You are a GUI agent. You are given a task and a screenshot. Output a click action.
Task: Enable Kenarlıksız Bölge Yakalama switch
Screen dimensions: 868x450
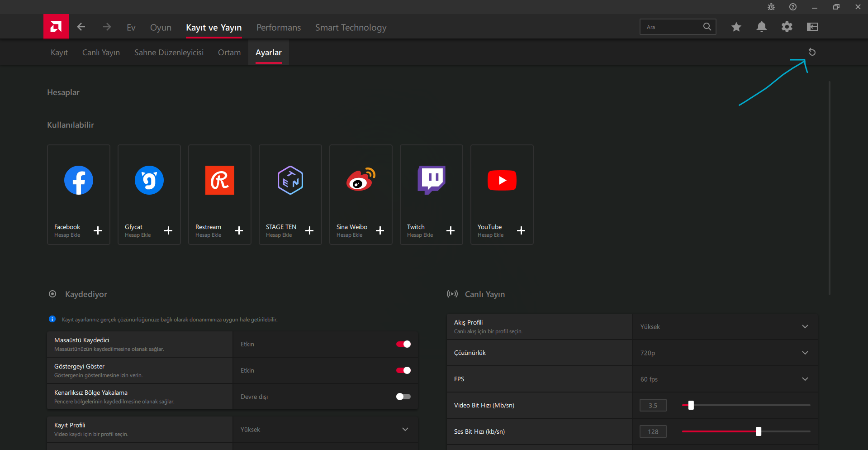click(x=403, y=397)
